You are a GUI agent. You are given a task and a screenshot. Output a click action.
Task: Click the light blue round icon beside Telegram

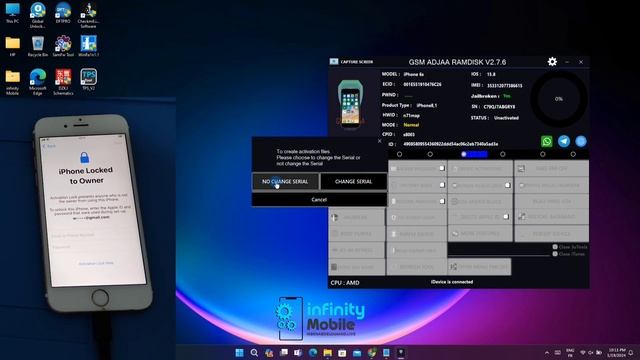click(581, 141)
